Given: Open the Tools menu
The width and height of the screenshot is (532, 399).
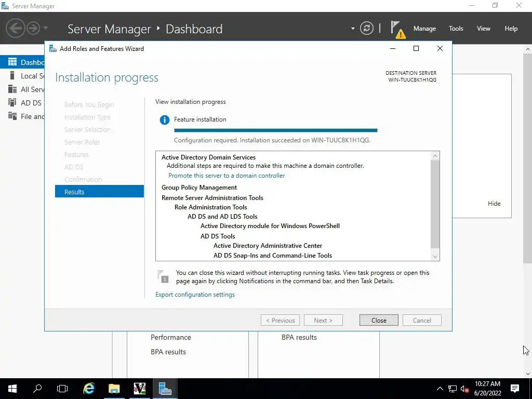Looking at the screenshot, I should pos(456,29).
